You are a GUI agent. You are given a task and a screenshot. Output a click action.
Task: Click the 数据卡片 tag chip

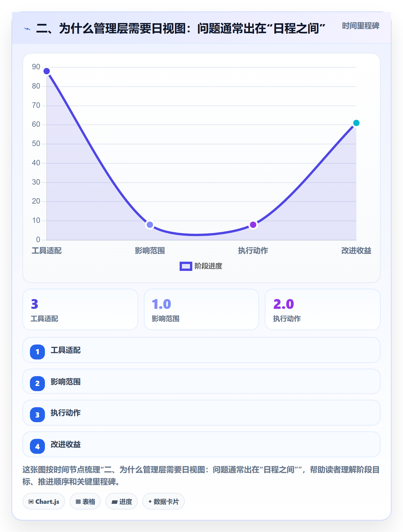pos(164,502)
